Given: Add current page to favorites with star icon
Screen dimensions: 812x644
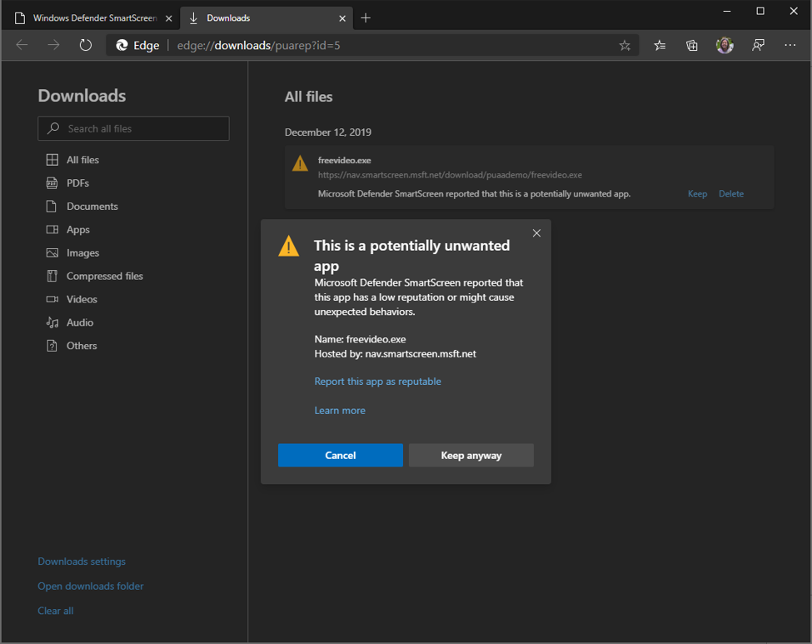Looking at the screenshot, I should pos(625,45).
